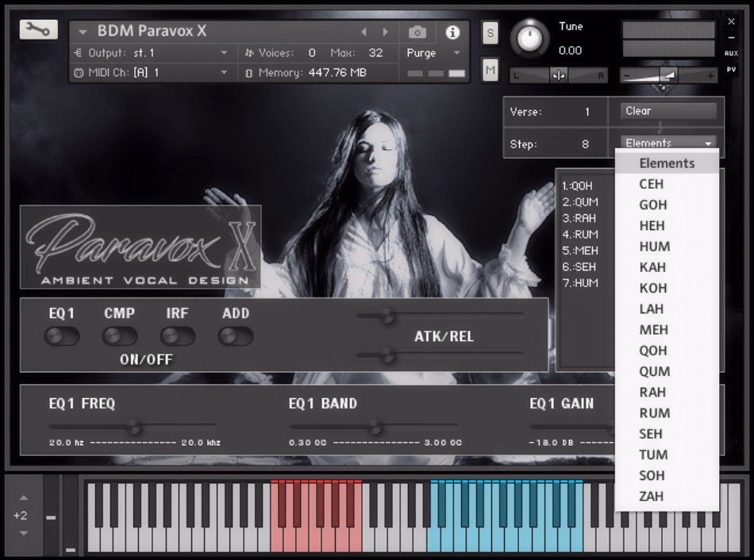Click step entry 7.:HUM in list
754x560 pixels.
pos(580,283)
